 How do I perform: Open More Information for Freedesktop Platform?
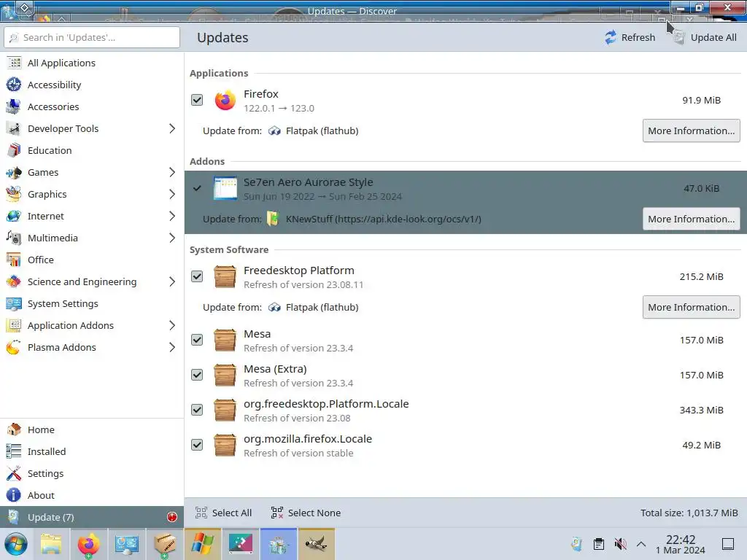(692, 307)
